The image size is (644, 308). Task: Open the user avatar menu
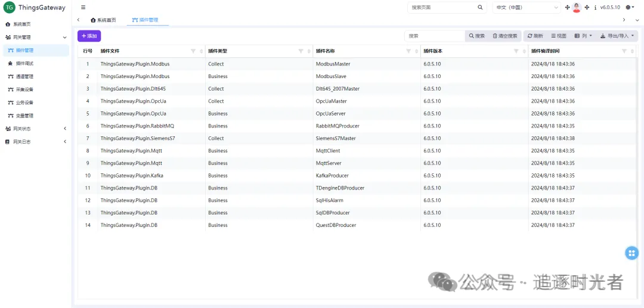(x=577, y=7)
